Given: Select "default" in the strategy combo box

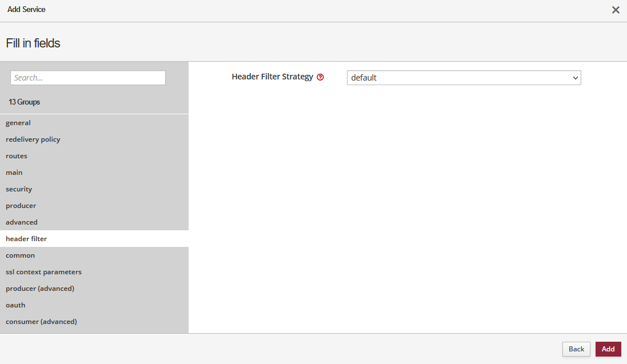Looking at the screenshot, I should (x=463, y=78).
